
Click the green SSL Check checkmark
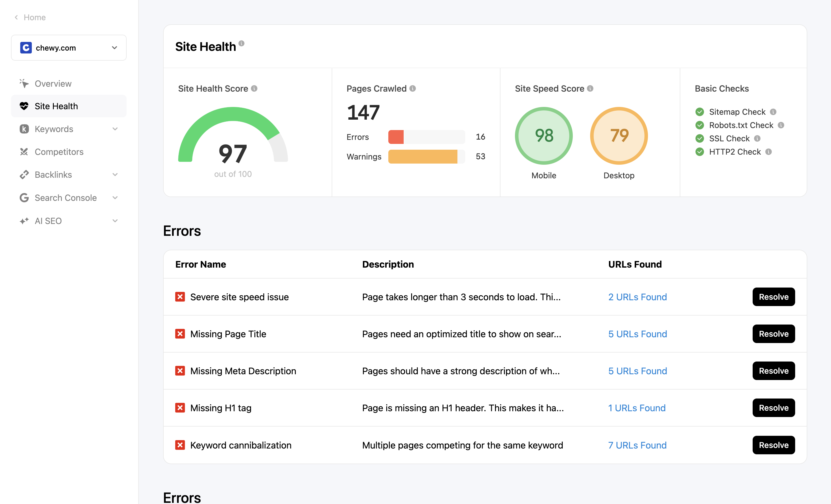coord(699,138)
